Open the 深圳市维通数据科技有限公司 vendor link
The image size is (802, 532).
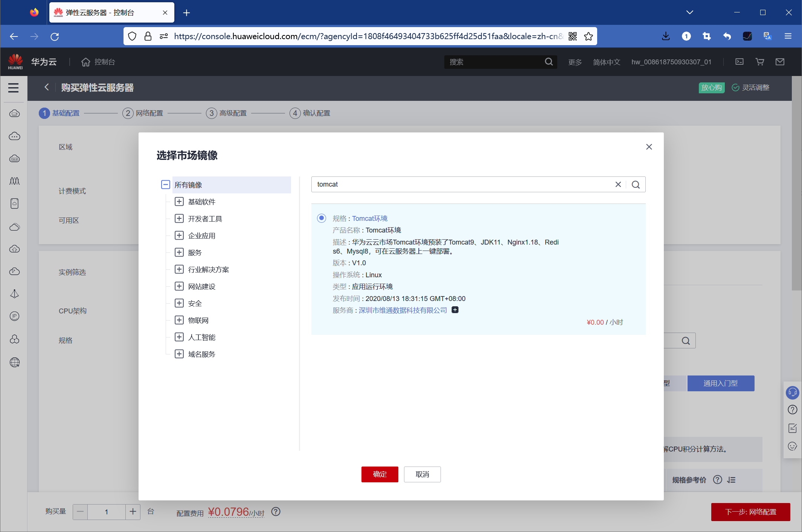(x=403, y=310)
